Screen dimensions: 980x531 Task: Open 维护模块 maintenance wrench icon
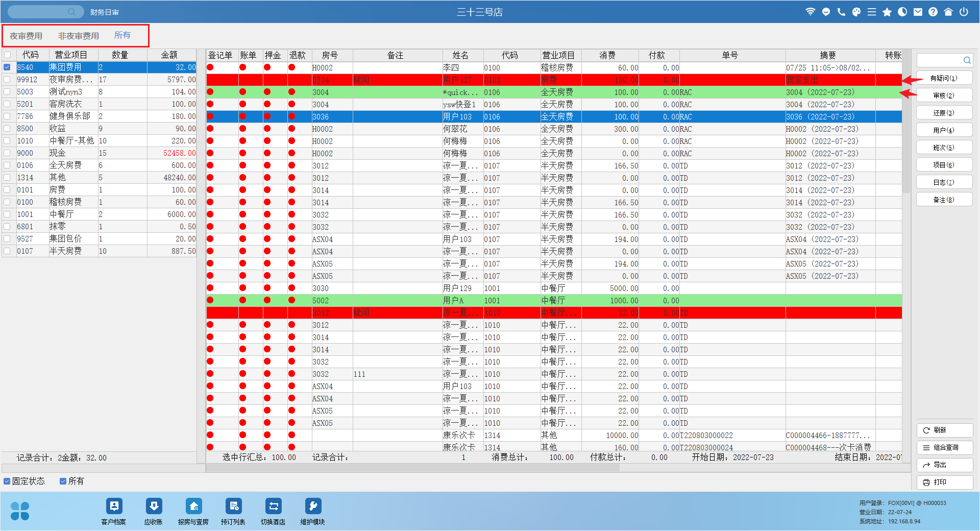313,506
